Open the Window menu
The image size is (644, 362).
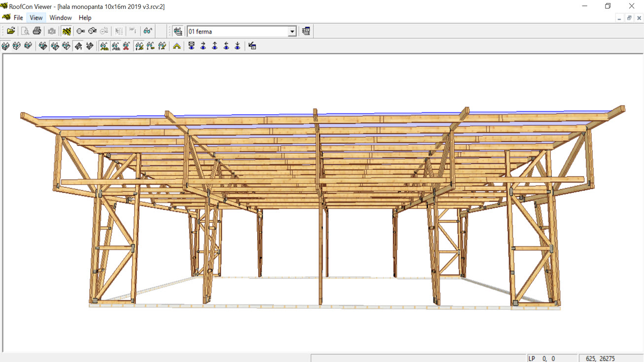pyautogui.click(x=61, y=18)
